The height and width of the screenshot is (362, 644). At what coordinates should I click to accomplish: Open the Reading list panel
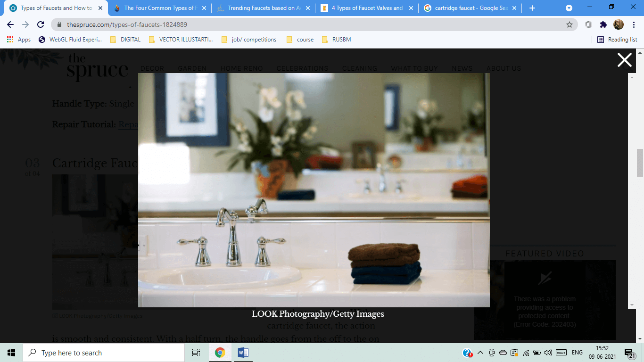click(x=617, y=40)
